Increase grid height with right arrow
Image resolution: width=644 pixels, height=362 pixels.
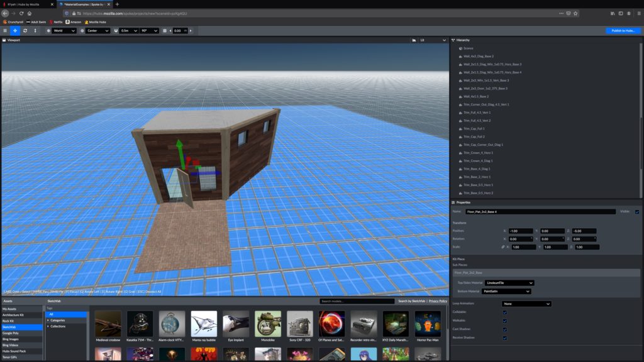pos(191,31)
